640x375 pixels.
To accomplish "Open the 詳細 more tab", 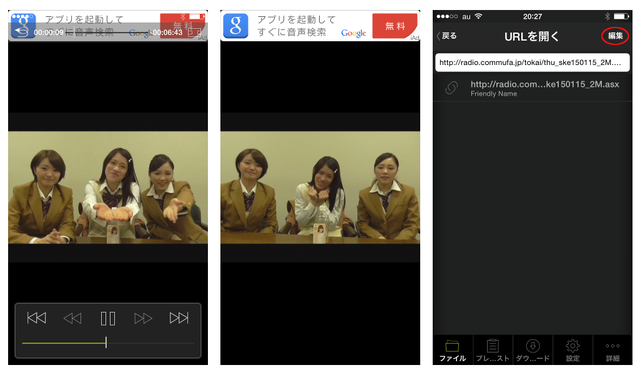I will click(x=612, y=351).
